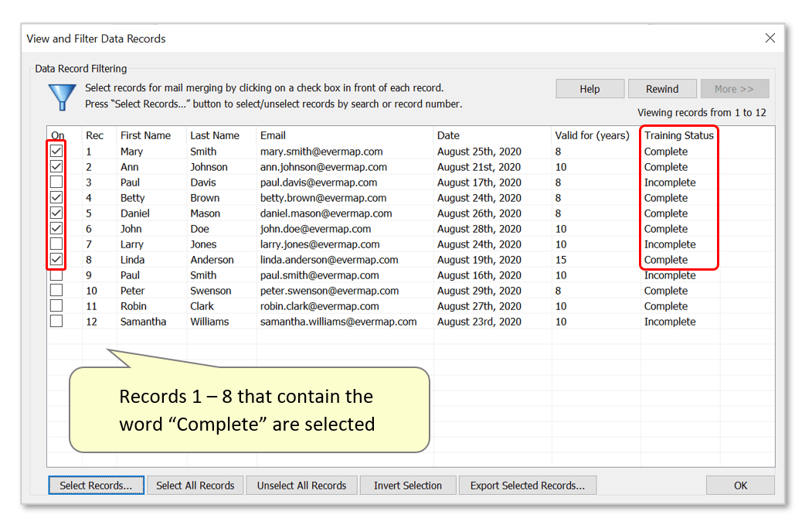Toggle the checkbox for Daniel Mason record
The height and width of the screenshot is (532, 812).
[56, 213]
